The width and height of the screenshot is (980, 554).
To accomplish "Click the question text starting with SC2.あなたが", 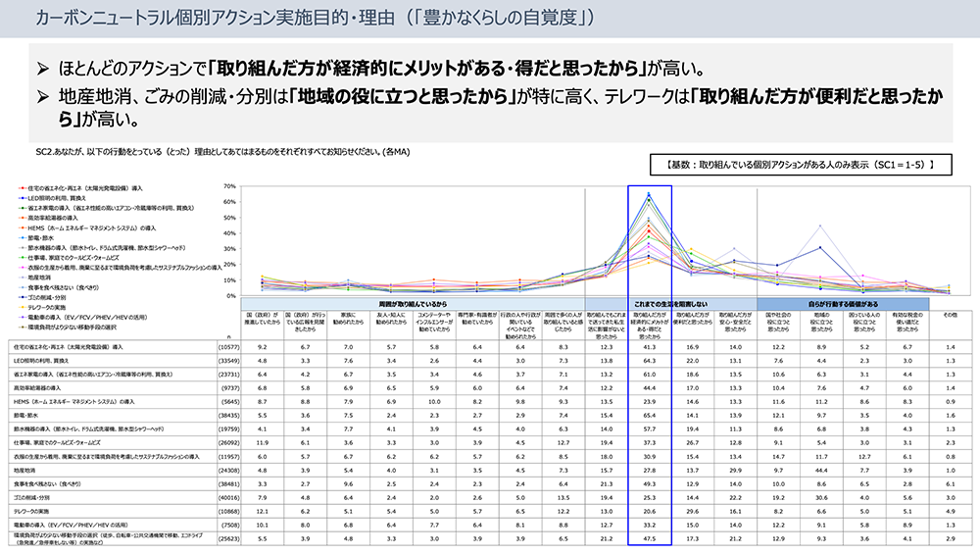I will click(222, 152).
